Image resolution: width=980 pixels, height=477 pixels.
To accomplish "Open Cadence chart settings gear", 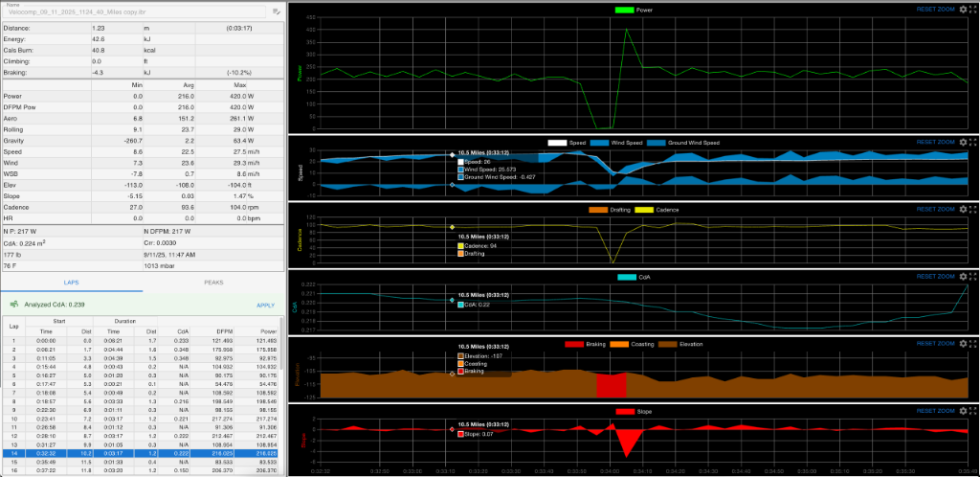I will click(963, 209).
